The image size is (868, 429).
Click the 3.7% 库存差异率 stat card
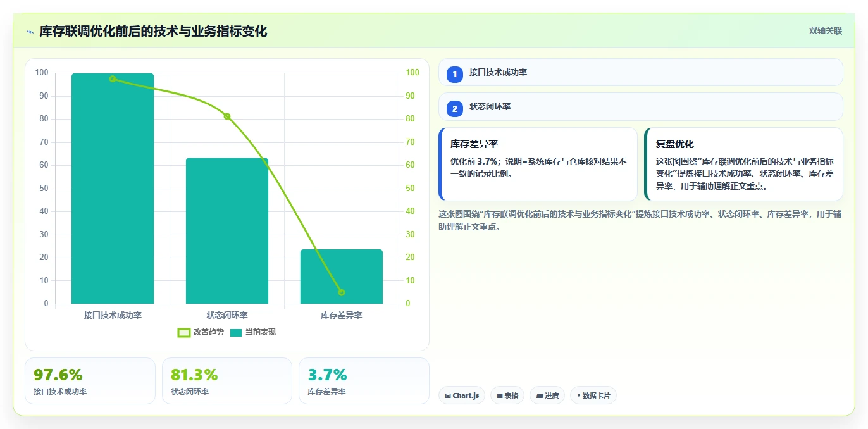[x=364, y=381]
